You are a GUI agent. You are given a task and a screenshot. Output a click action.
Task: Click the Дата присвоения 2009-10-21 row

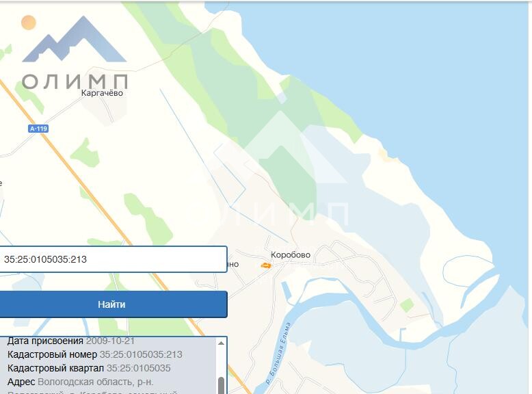point(71,341)
